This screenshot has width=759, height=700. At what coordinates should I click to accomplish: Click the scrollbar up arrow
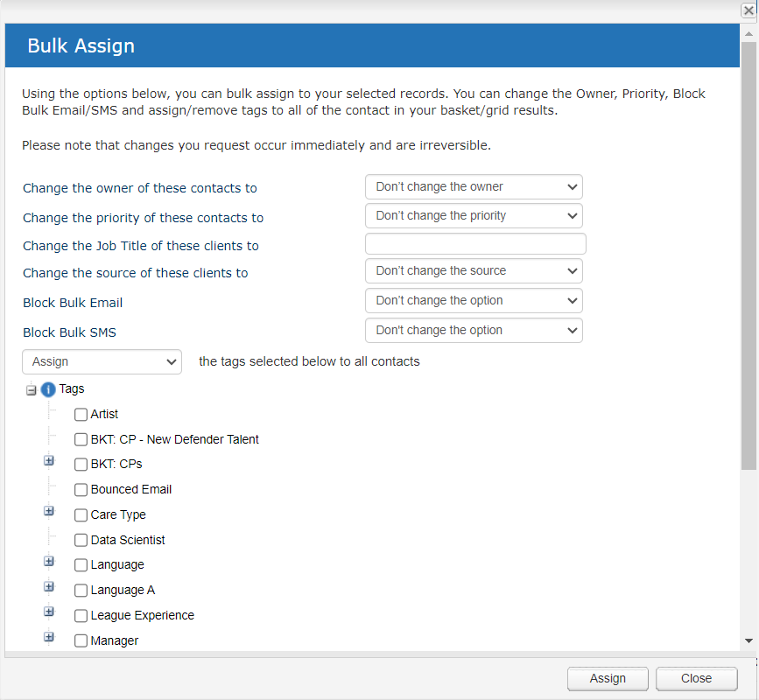click(x=748, y=34)
